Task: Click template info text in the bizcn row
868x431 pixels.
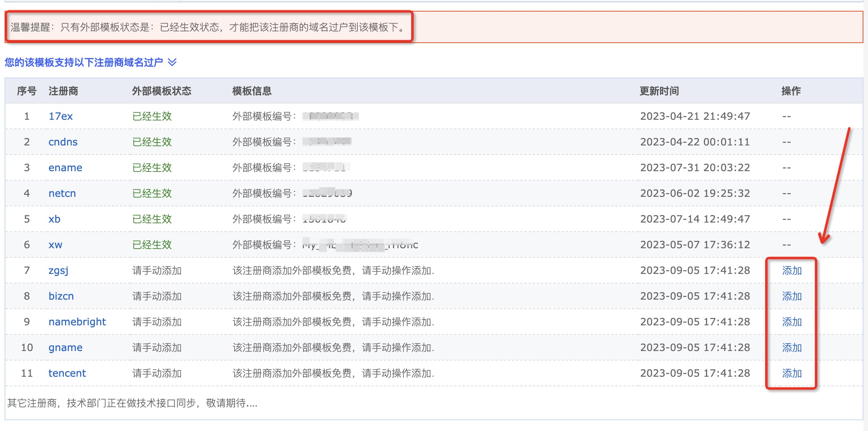Action: click(x=333, y=296)
